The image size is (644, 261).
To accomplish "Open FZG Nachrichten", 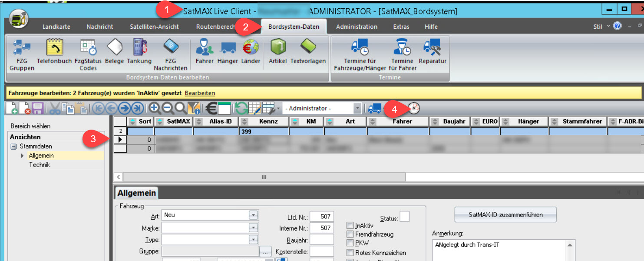I will pyautogui.click(x=171, y=55).
